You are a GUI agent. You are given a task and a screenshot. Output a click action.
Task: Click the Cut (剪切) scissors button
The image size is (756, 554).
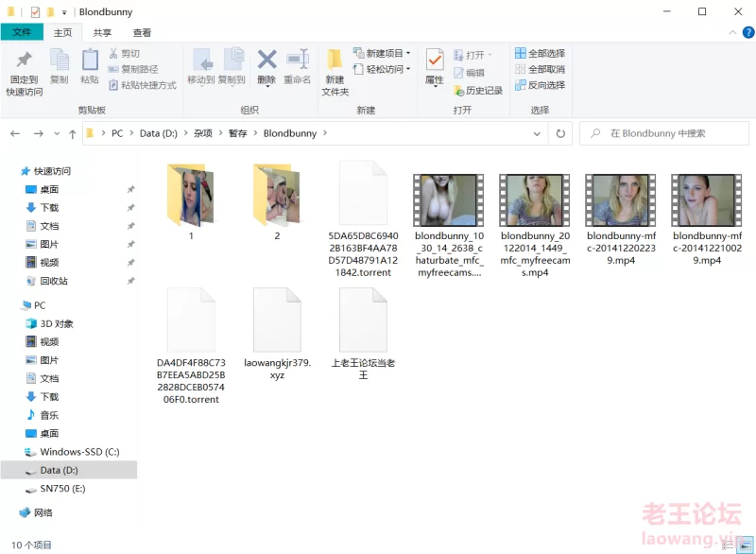click(x=124, y=54)
